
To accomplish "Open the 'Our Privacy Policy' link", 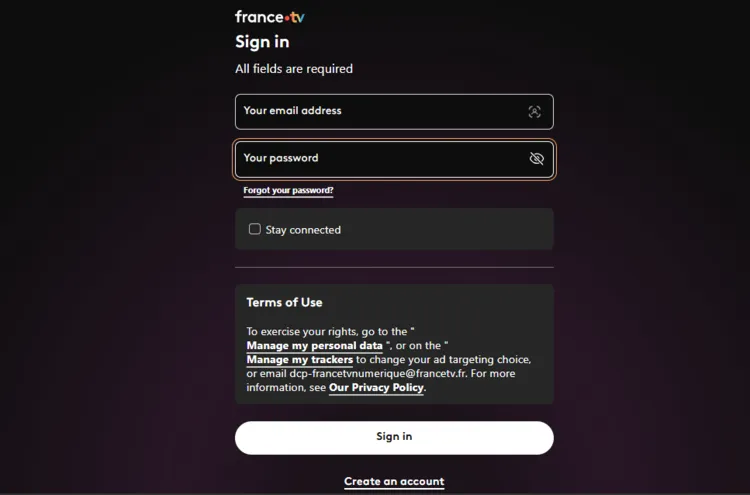I will [x=376, y=387].
